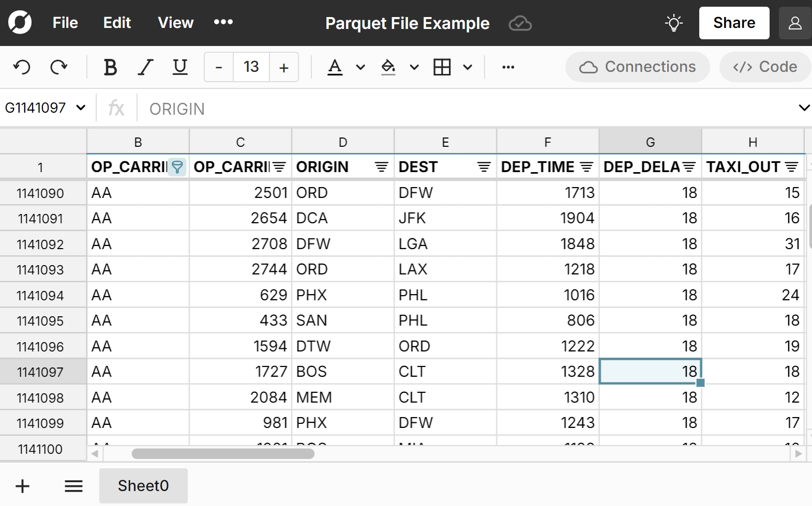Open the Connections panel button
The height and width of the screenshot is (506, 812).
(637, 67)
